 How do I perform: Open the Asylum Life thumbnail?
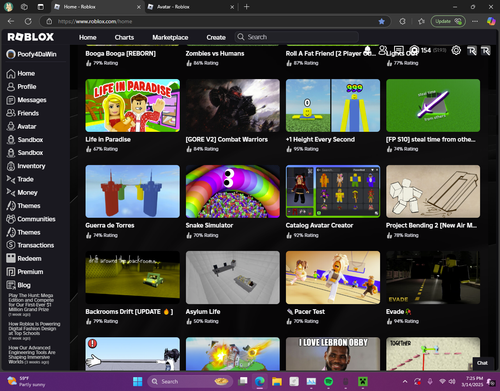tap(233, 277)
